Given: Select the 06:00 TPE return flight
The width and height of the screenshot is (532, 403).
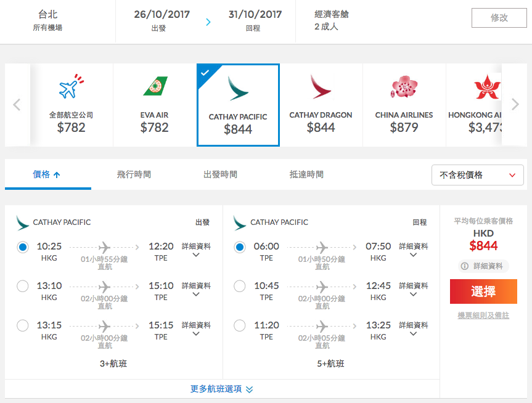Looking at the screenshot, I should pyautogui.click(x=240, y=247).
